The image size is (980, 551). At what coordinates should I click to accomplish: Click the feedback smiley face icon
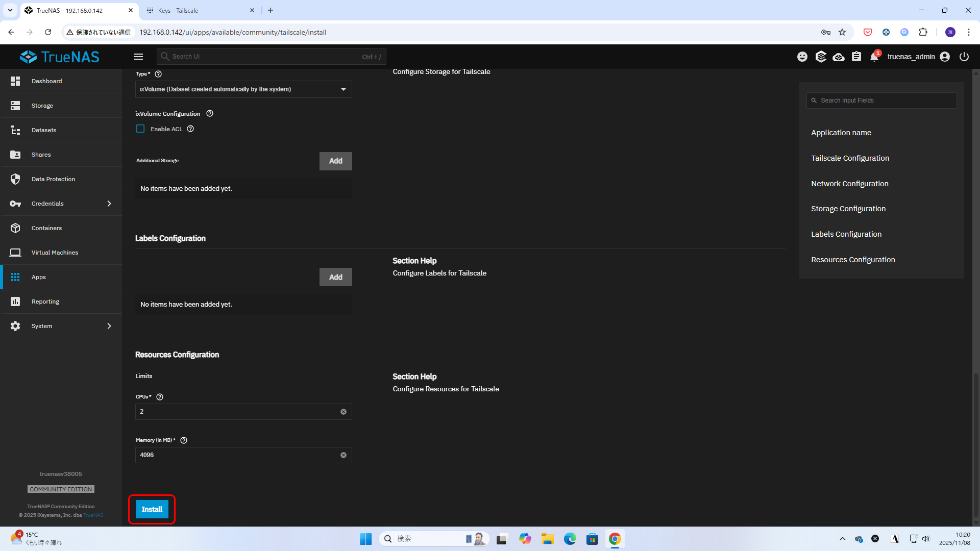coord(802,57)
